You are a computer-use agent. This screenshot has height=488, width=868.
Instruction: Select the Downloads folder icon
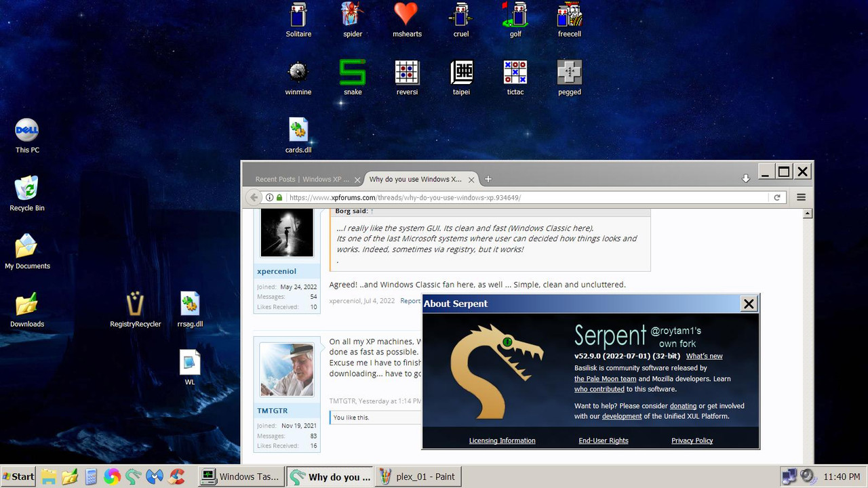pyautogui.click(x=27, y=310)
